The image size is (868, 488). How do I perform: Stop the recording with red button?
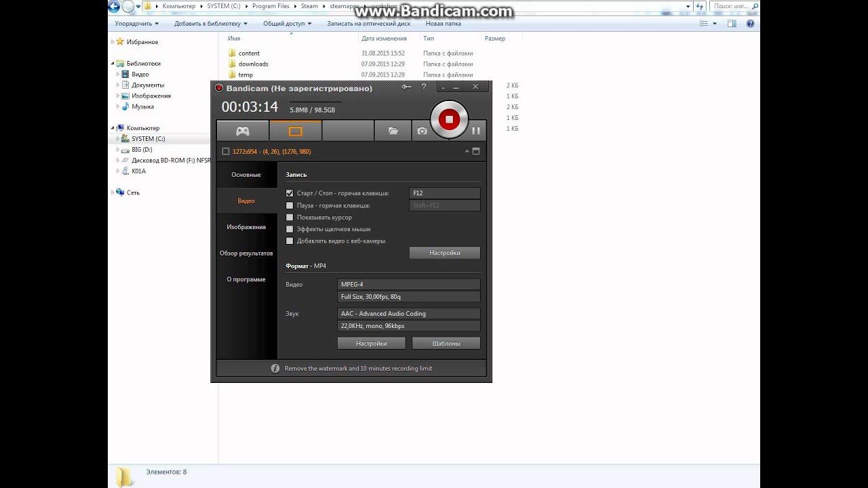coord(449,119)
